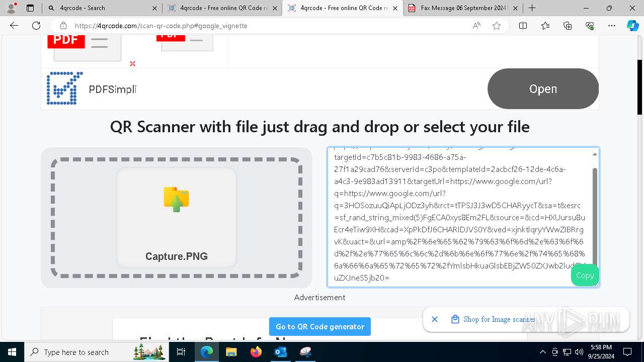Screen dimensions: 644x362
Task: Open network settings tray icon
Action: coord(567,352)
